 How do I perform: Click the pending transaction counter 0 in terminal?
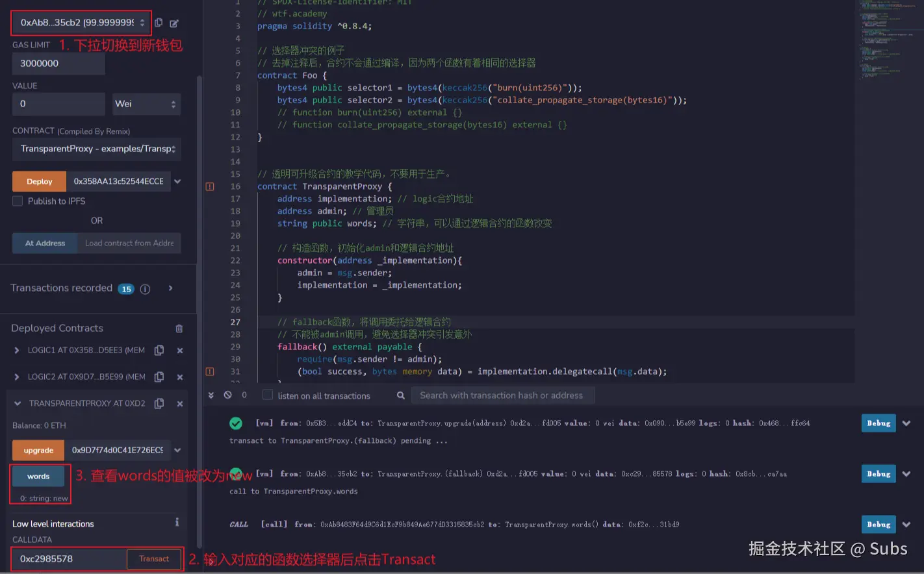[x=244, y=395]
